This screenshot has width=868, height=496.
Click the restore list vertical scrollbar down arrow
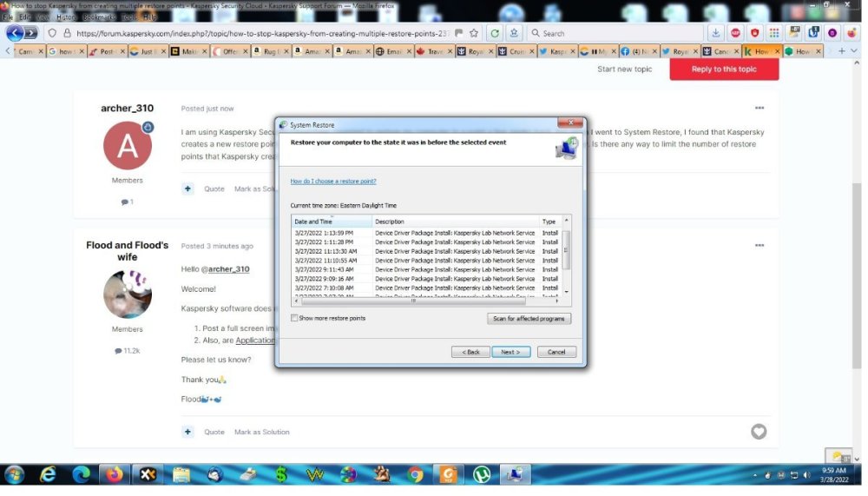point(566,292)
